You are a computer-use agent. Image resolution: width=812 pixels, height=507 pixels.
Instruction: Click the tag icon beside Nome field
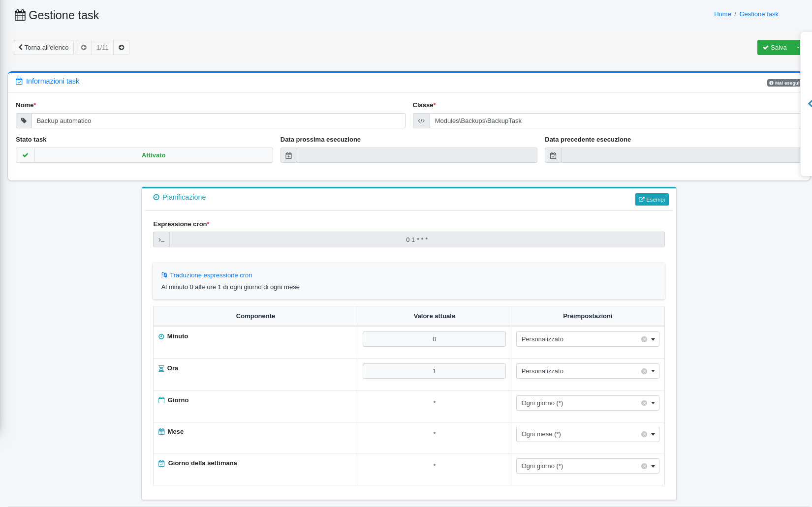point(24,121)
